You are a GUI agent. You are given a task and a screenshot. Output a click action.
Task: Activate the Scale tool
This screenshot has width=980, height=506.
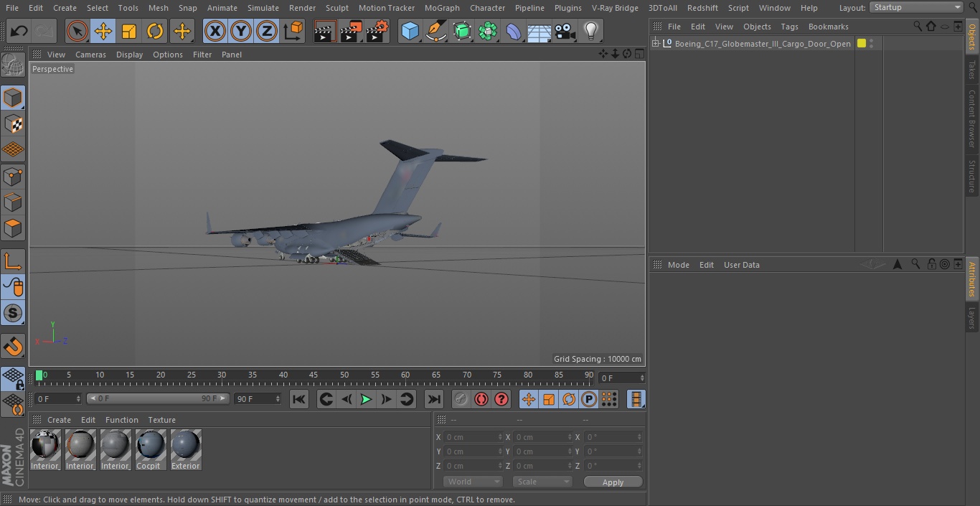(129, 31)
